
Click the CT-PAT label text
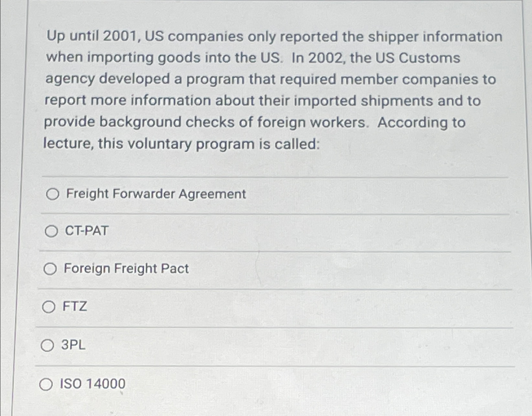click(x=85, y=231)
